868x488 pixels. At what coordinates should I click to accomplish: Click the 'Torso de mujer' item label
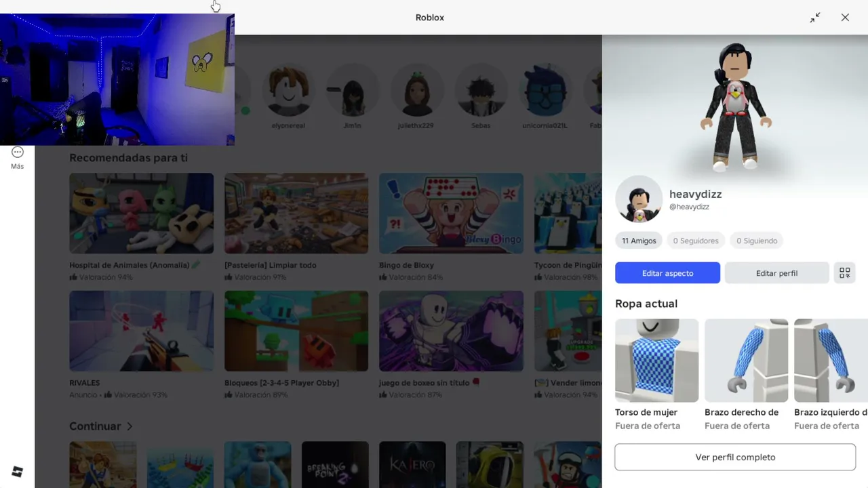pos(646,412)
